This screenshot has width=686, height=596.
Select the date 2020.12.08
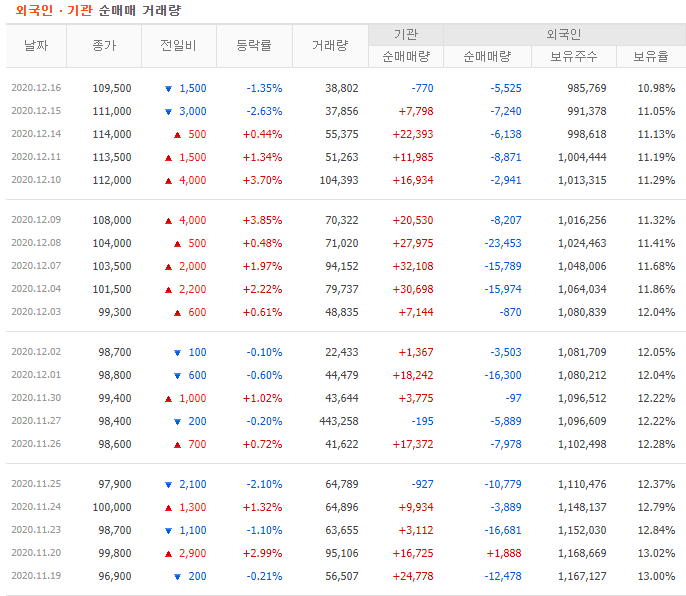tap(36, 243)
